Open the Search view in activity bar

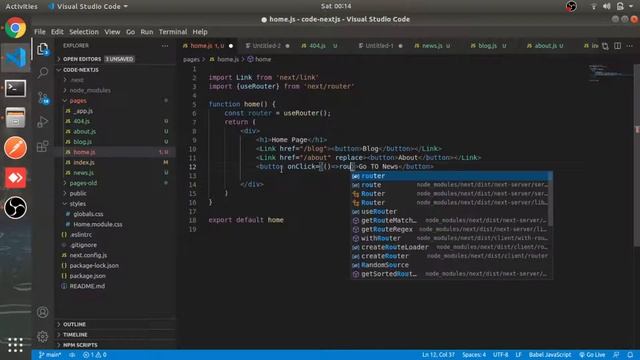tap(42, 73)
